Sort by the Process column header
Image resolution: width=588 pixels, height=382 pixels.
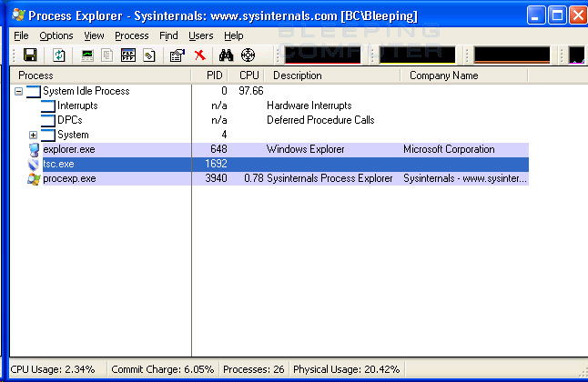click(100, 75)
